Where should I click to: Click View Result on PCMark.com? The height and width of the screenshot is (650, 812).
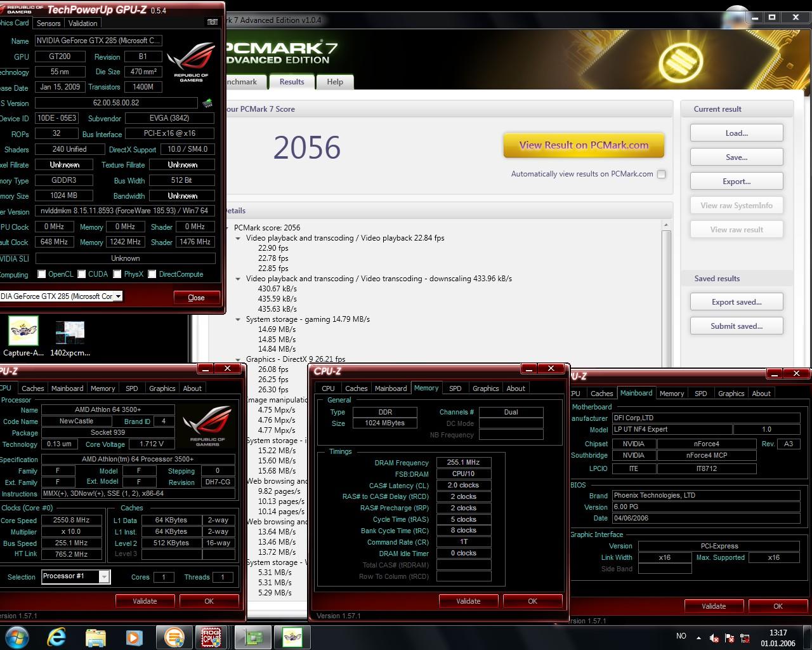click(x=584, y=145)
